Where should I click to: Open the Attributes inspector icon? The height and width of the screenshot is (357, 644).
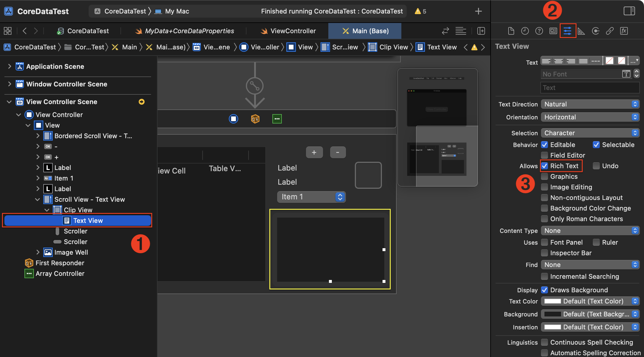click(567, 31)
